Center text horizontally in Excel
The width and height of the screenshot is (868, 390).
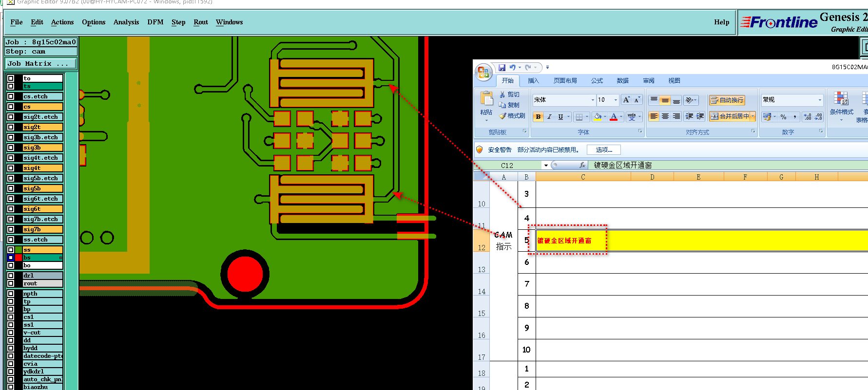(x=665, y=116)
